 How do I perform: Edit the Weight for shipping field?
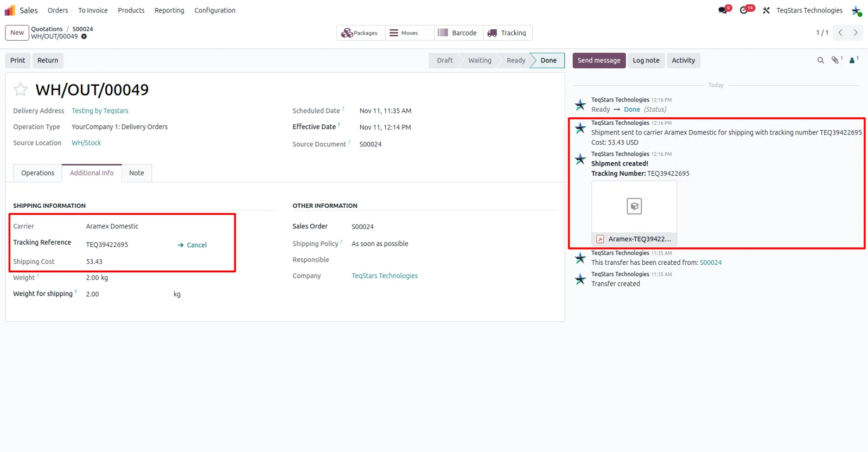127,294
